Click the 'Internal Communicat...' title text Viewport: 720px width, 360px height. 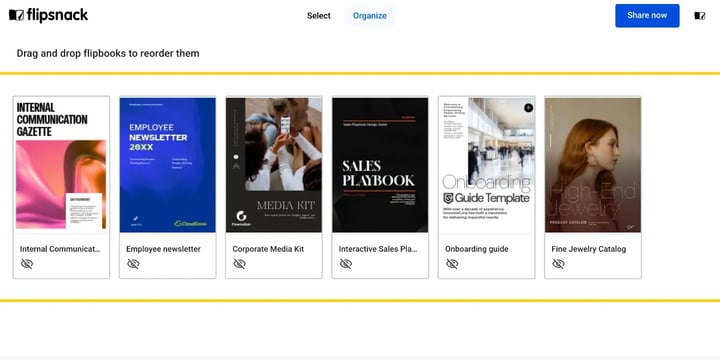[60, 249]
